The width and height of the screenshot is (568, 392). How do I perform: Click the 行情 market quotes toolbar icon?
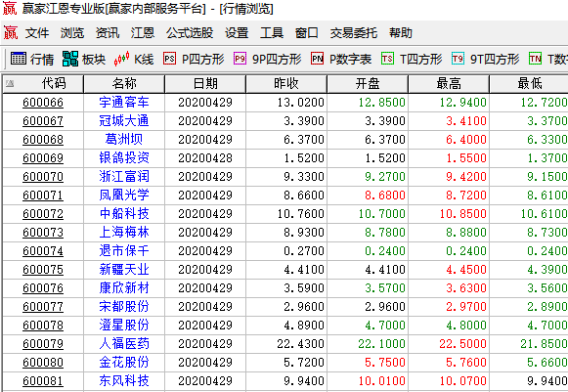[19, 59]
